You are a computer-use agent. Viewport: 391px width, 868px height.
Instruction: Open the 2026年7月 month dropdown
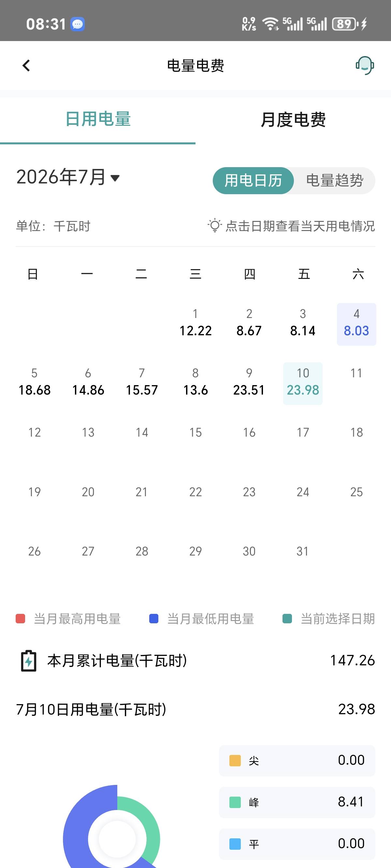68,177
